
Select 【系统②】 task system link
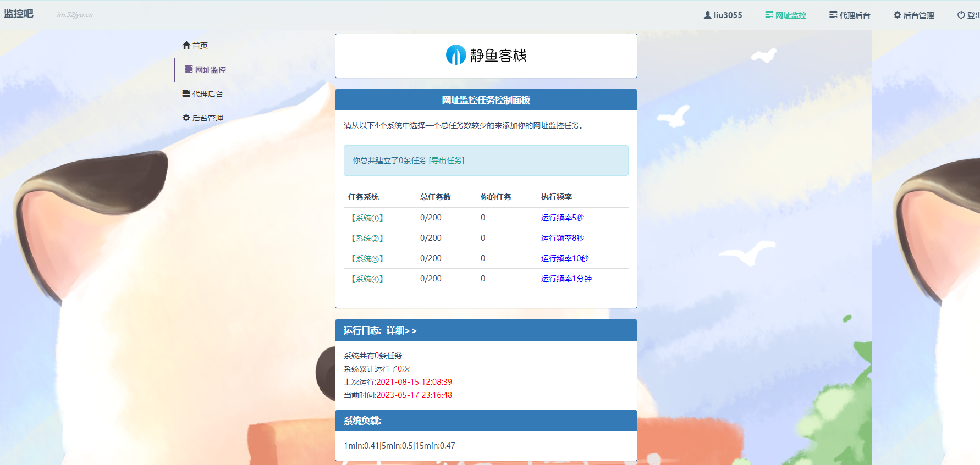pos(367,238)
